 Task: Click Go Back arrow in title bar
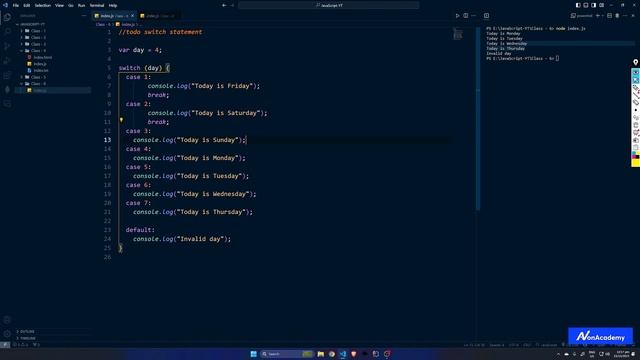pyautogui.click(x=224, y=5)
